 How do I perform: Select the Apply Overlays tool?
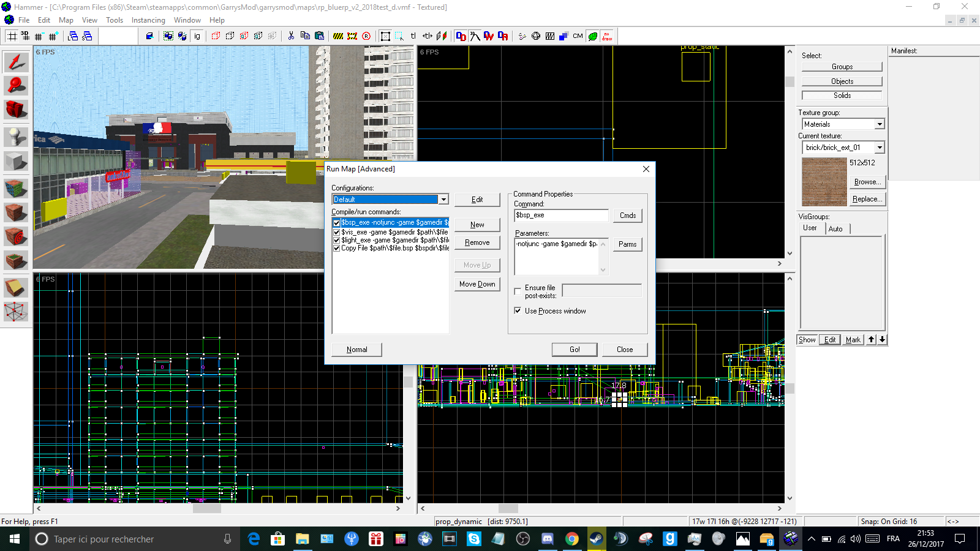(x=16, y=261)
